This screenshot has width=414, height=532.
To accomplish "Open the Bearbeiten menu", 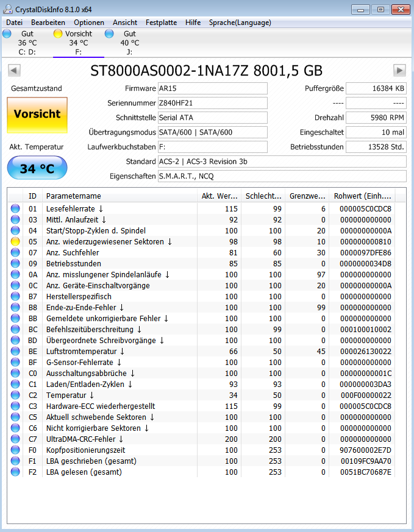I will point(48,23).
